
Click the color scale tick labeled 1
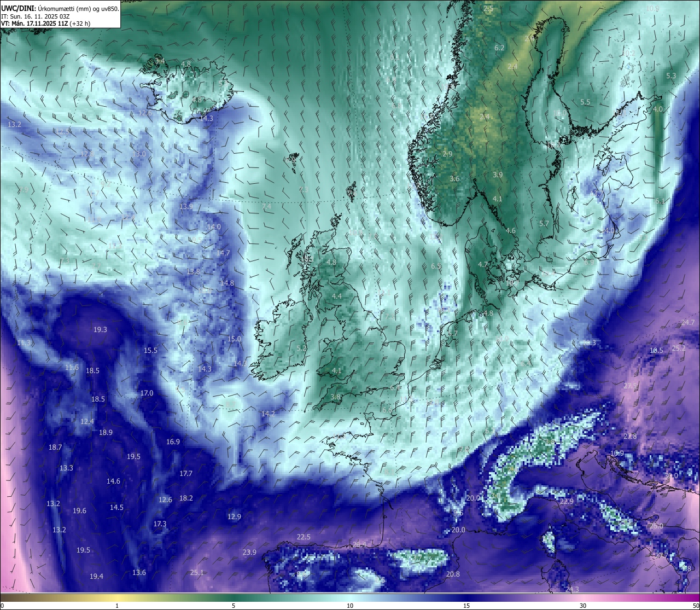click(x=117, y=605)
